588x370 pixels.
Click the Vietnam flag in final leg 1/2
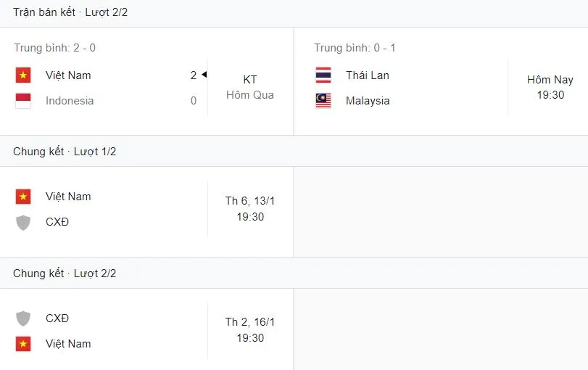pyautogui.click(x=23, y=197)
